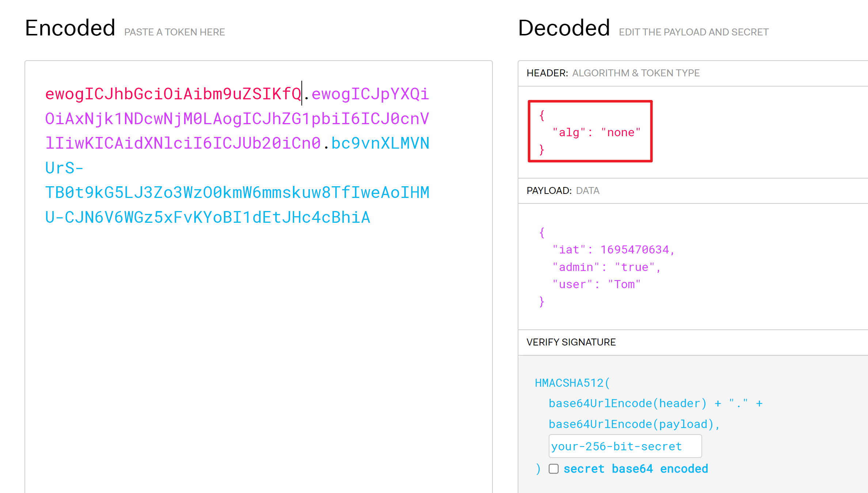Click the HEADER: ALGORITHM & TOKEN TYPE label
Screen dimensions: 868x493
pyautogui.click(x=613, y=73)
